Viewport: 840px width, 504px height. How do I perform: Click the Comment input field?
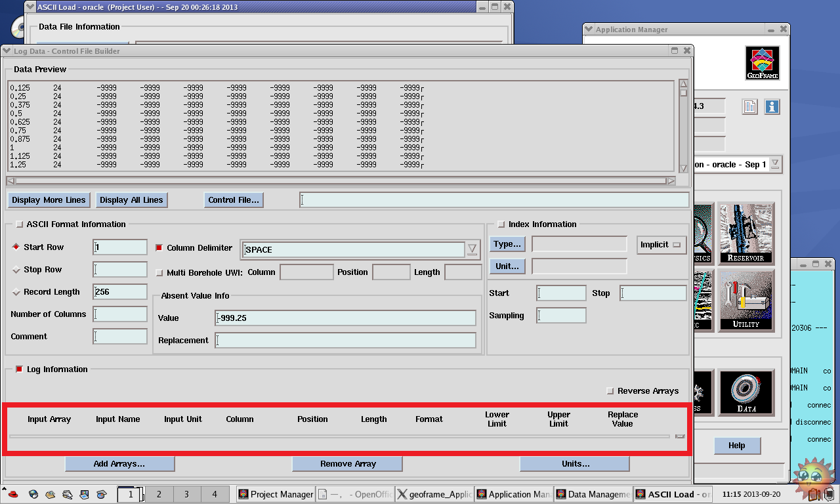click(120, 337)
